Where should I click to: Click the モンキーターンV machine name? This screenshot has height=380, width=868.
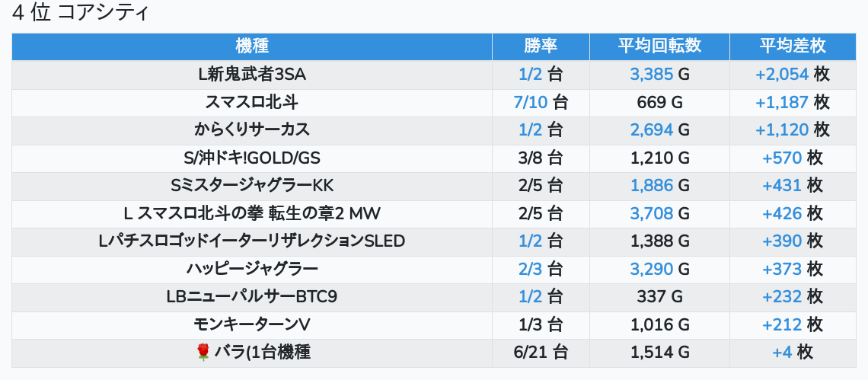251,324
